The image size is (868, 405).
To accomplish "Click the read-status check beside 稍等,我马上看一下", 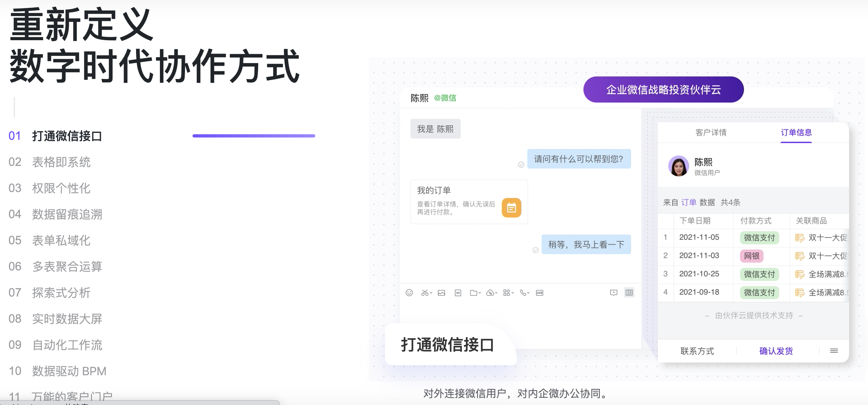I will coord(535,250).
